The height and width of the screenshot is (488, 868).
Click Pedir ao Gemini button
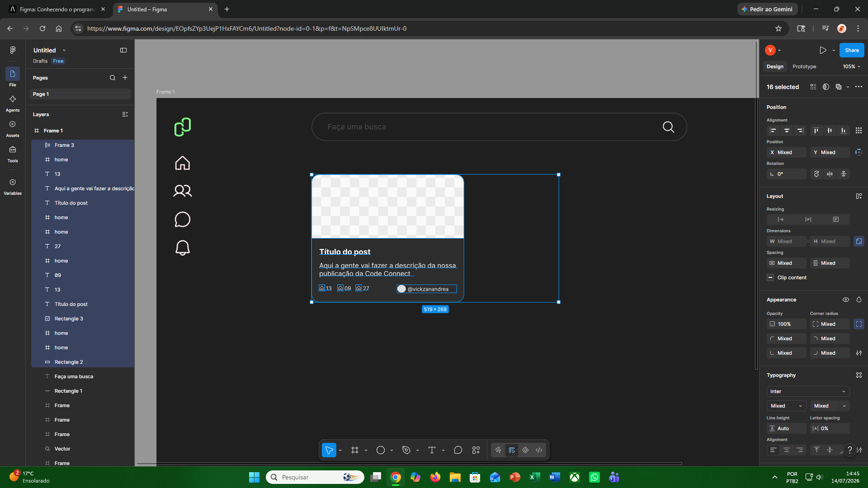767,9
